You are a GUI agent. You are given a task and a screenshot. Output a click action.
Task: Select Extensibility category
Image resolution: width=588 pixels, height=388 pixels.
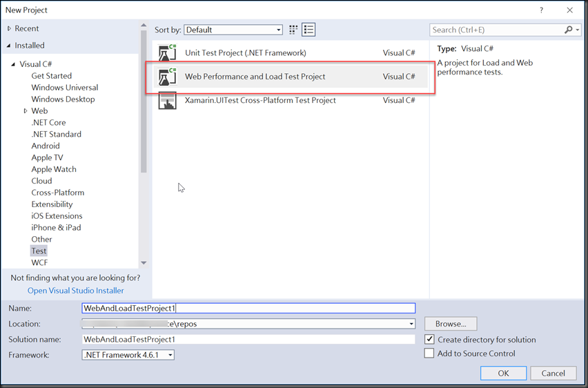[52, 204]
